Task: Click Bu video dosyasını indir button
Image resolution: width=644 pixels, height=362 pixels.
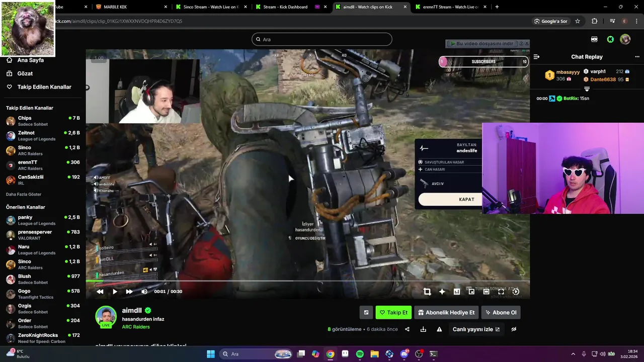Action: click(482, 44)
